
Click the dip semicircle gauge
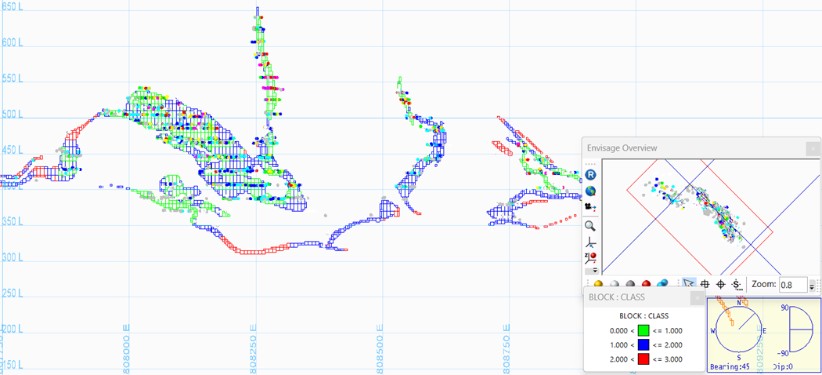coord(801,330)
